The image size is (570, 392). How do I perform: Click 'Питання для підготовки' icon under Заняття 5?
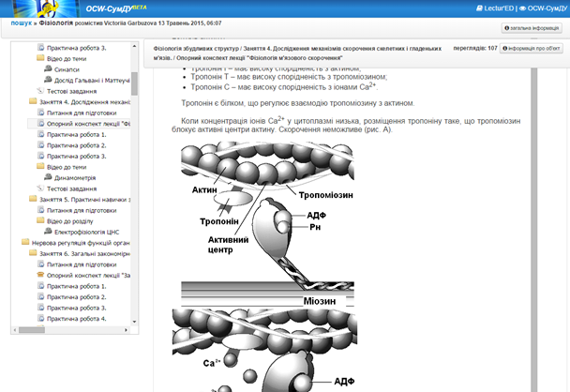pyautogui.click(x=40, y=210)
